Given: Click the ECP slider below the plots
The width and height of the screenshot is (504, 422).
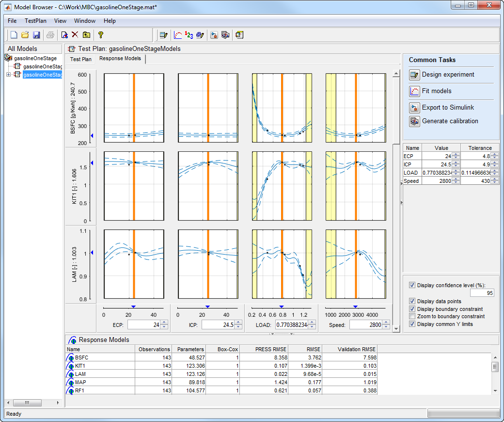Looking at the screenshot, I should coord(133,307).
